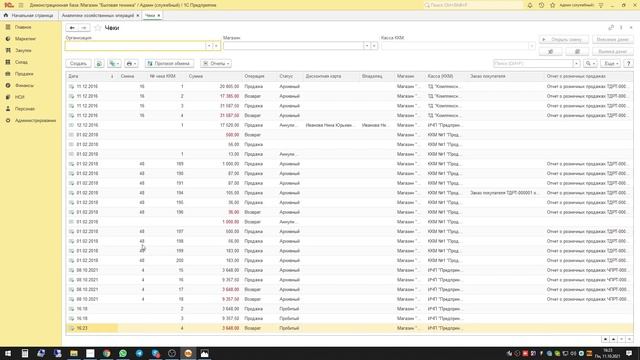The image size is (640, 360).
Task: Close the Чеки tab
Action: pos(159,16)
